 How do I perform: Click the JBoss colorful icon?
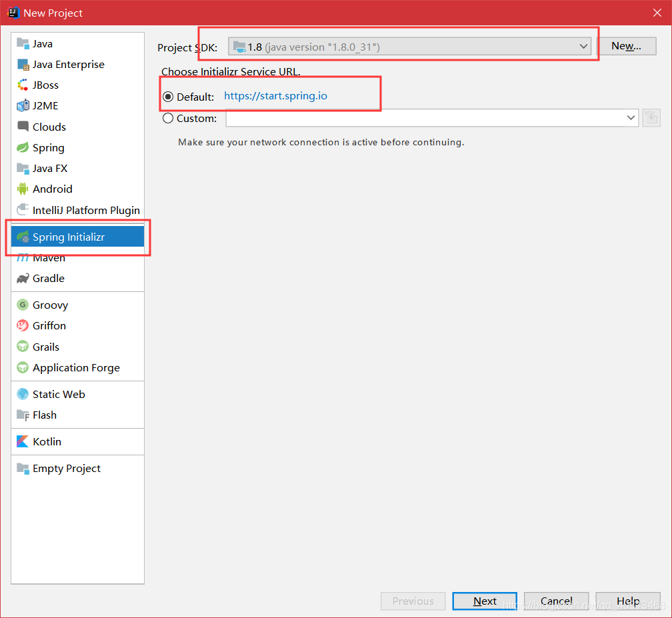[23, 85]
